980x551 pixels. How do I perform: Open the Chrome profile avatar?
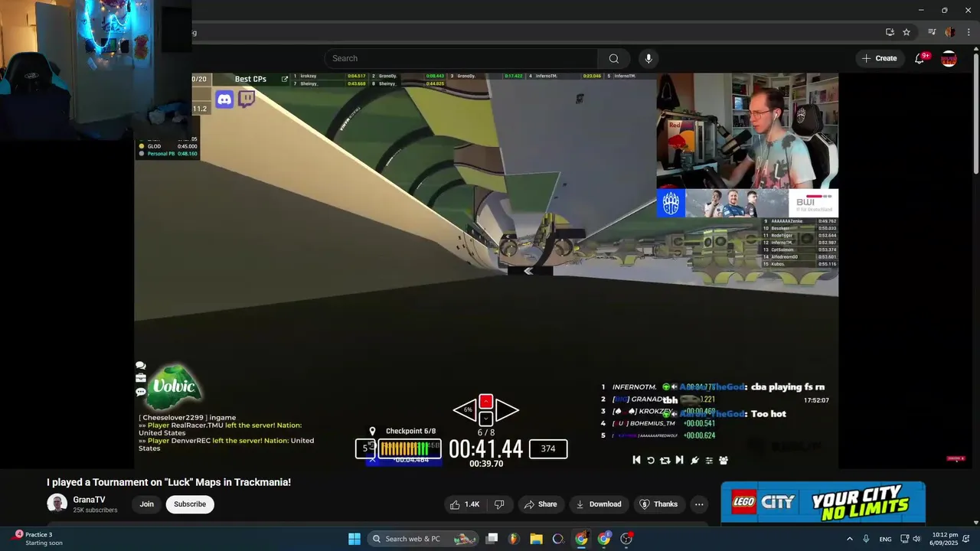point(950,32)
